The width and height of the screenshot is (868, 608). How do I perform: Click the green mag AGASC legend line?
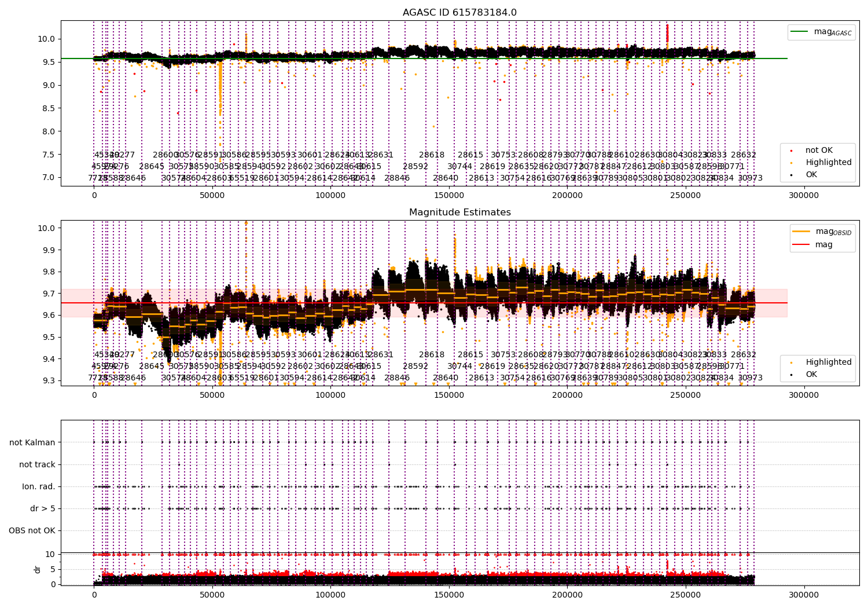pos(800,32)
